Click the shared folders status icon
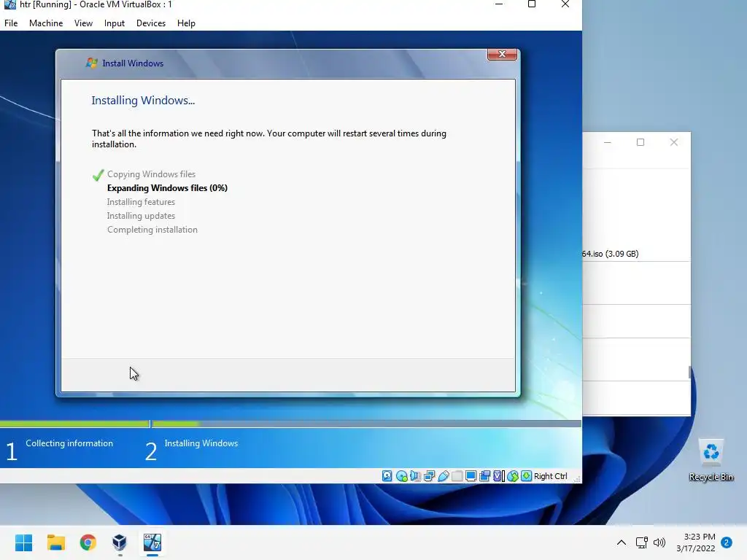 coord(457,475)
